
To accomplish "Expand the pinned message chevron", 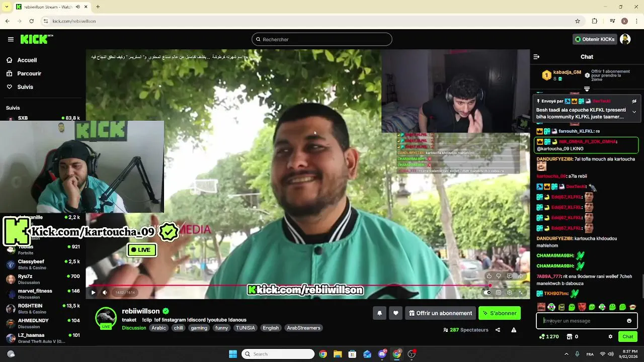I will pos(634,112).
